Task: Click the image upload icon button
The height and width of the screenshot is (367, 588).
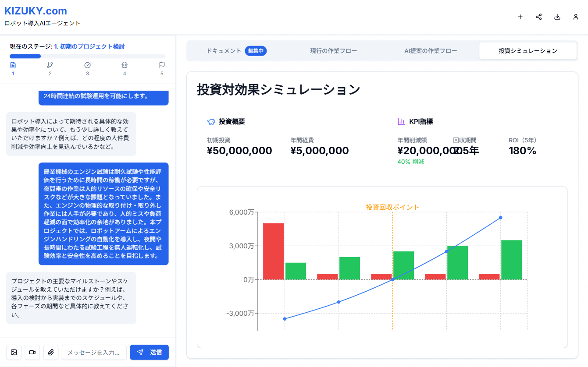Action: pyautogui.click(x=14, y=352)
